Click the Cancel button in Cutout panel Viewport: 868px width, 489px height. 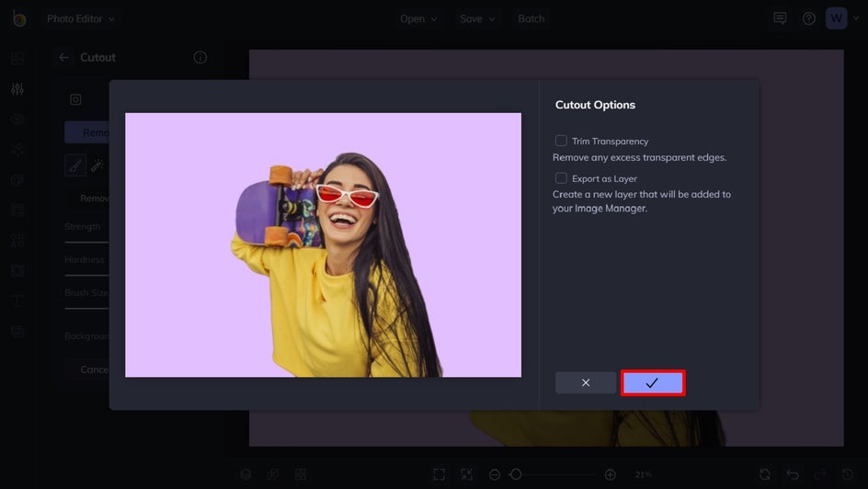[87, 370]
